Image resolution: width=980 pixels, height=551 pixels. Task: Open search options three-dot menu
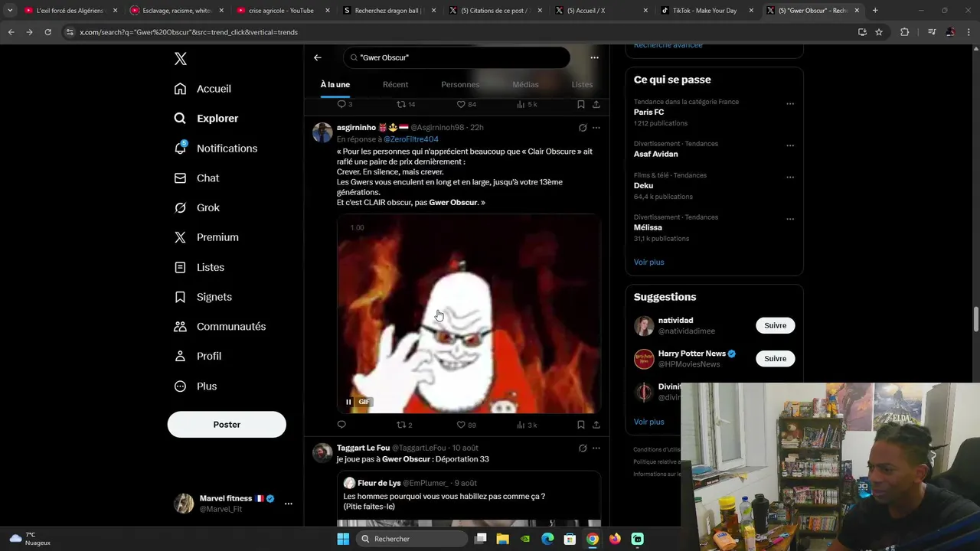click(594, 57)
